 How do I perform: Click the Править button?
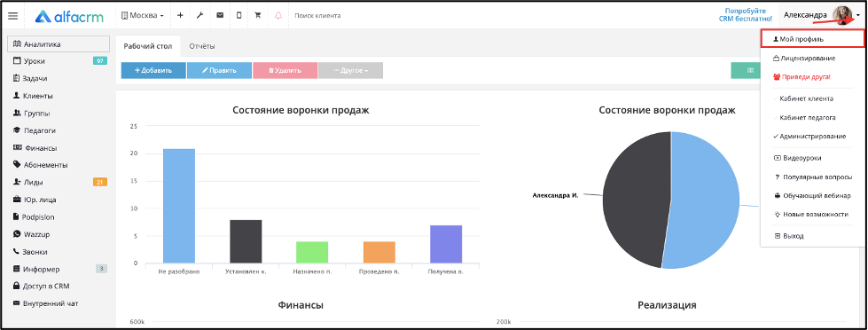click(219, 70)
